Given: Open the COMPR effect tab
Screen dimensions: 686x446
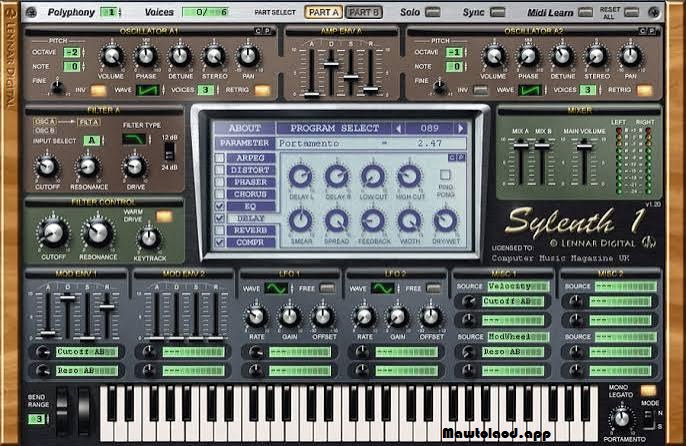Looking at the screenshot, I should tap(251, 242).
